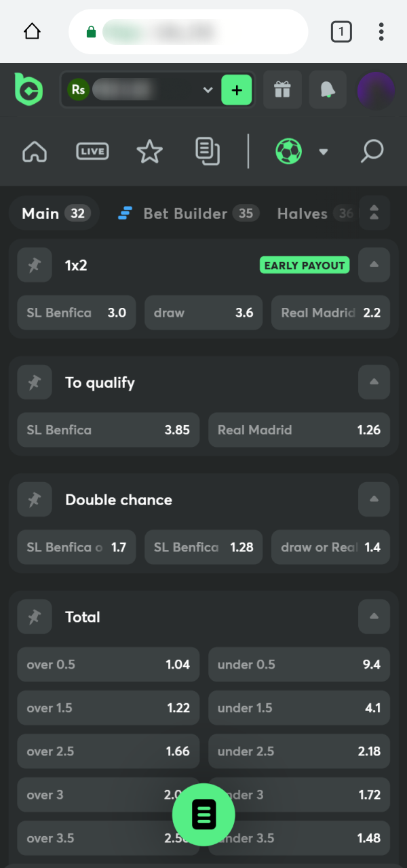Open search via the magnifier icon
407x868 pixels.
click(x=372, y=152)
